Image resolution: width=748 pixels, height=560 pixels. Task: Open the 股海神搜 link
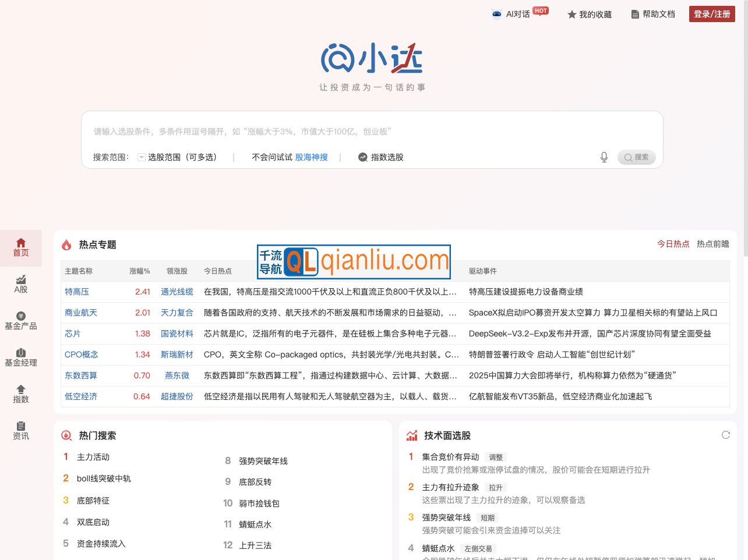click(x=311, y=157)
